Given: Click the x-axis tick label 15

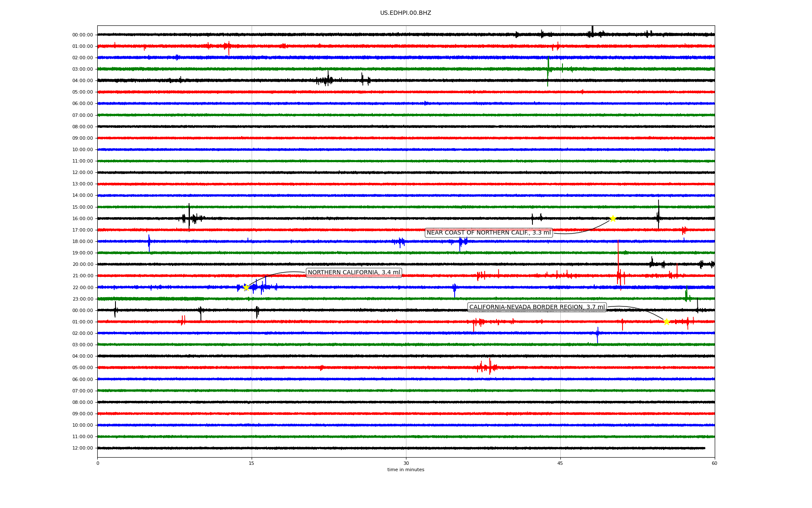Looking at the screenshot, I should point(252,463).
